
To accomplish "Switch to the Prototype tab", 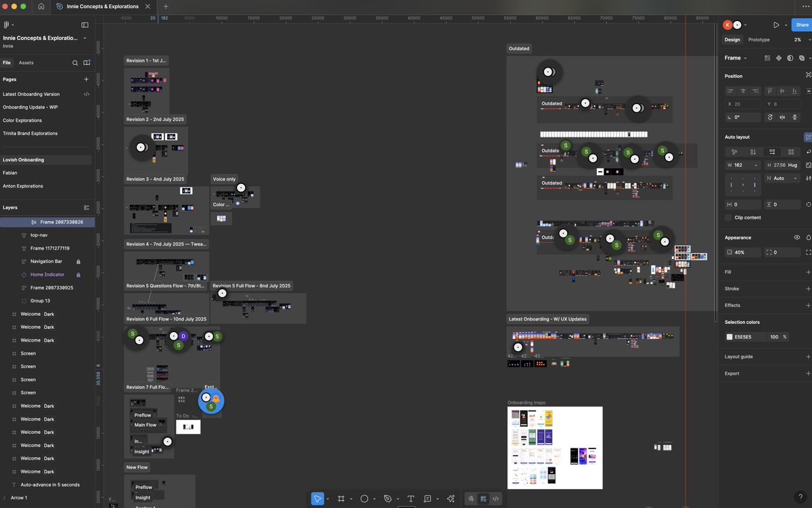I will coord(758,39).
